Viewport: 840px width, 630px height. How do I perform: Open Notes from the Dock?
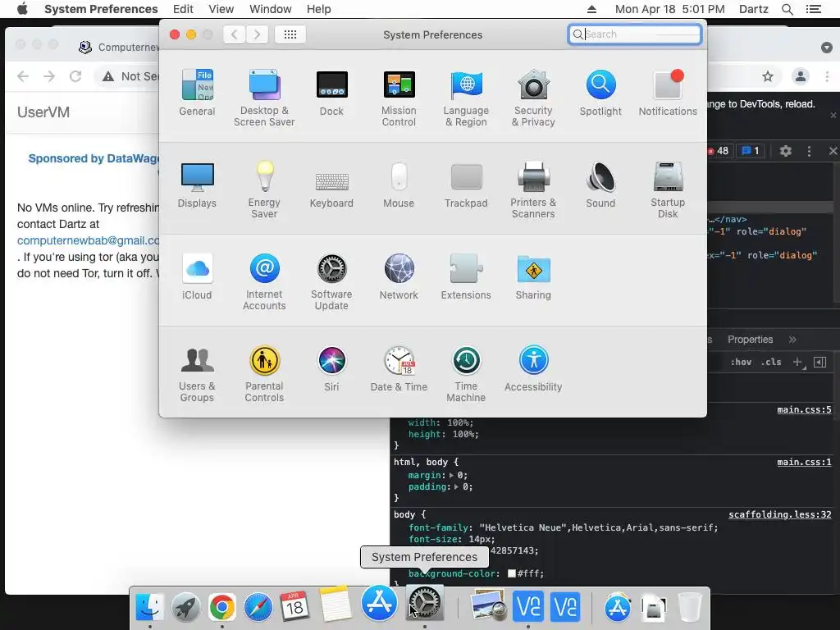coord(336,604)
